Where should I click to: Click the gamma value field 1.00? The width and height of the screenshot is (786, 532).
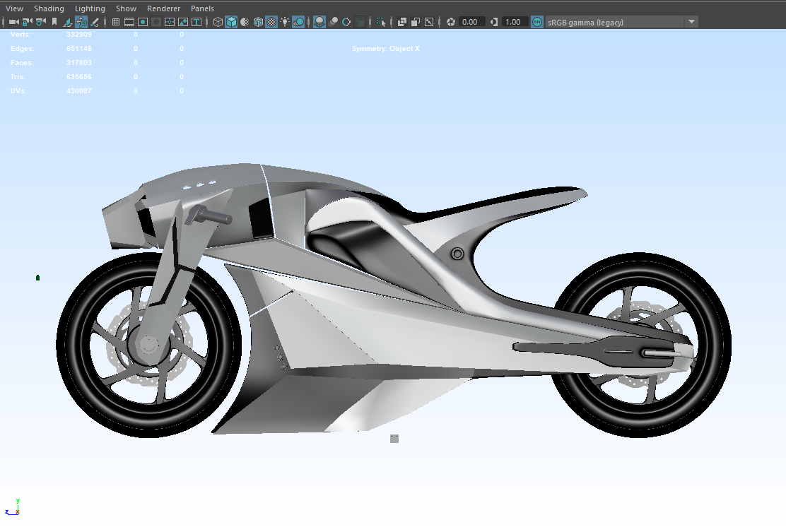click(x=513, y=22)
